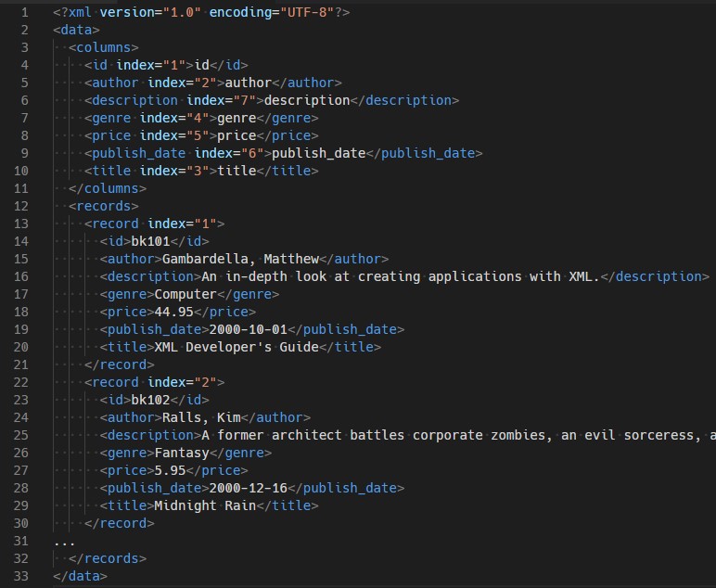Click the closing </data> tag
The width and height of the screenshot is (716, 588).
point(80,576)
